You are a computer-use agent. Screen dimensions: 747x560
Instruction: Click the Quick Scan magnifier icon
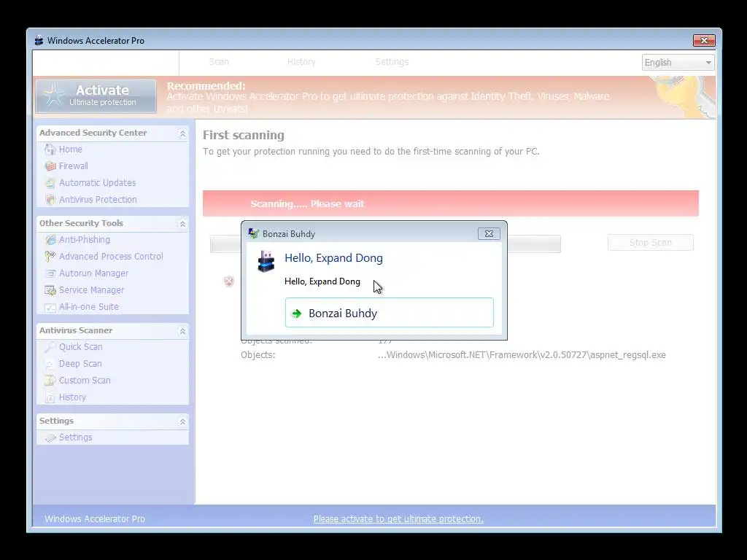(50, 347)
